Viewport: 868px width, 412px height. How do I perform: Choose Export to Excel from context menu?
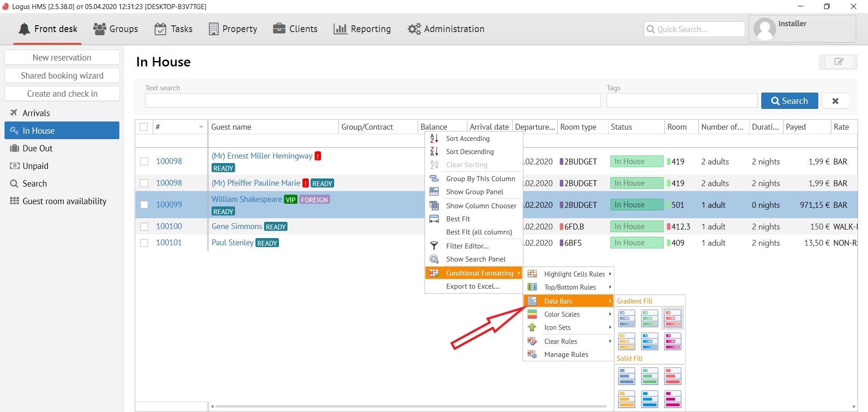pos(472,286)
